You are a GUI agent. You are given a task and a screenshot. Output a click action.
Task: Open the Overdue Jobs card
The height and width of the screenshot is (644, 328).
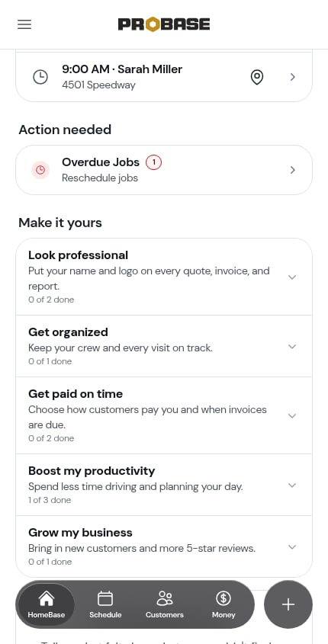(164, 170)
